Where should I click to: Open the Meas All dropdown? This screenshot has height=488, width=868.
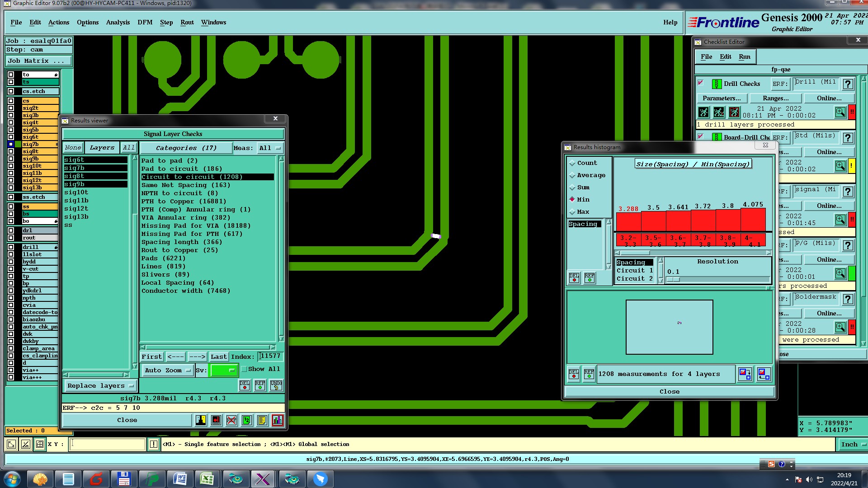pyautogui.click(x=270, y=148)
